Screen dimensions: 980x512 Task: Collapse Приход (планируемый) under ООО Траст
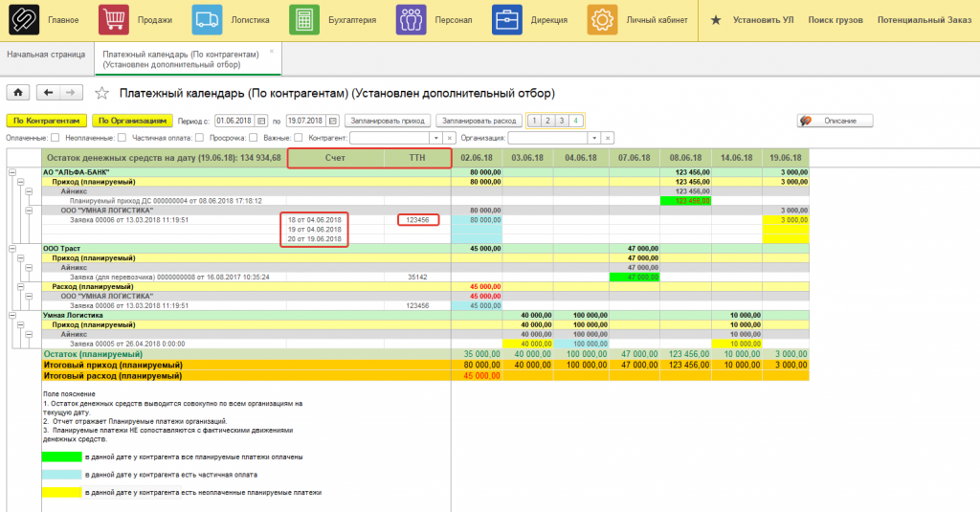coord(21,258)
